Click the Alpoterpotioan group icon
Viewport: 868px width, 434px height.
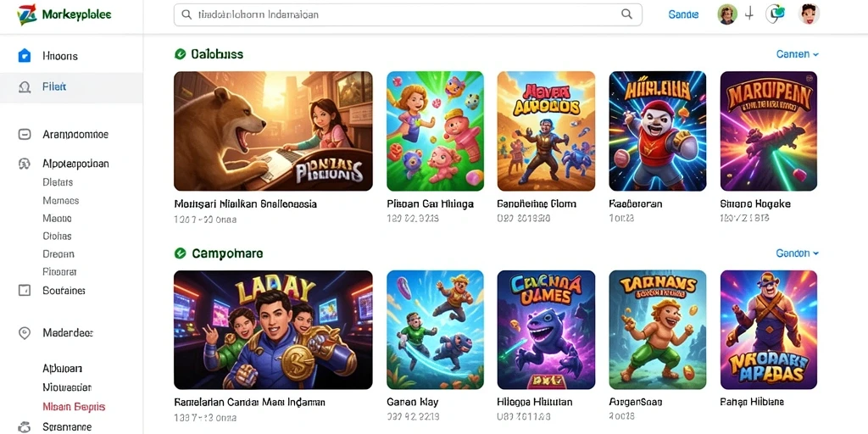point(25,164)
